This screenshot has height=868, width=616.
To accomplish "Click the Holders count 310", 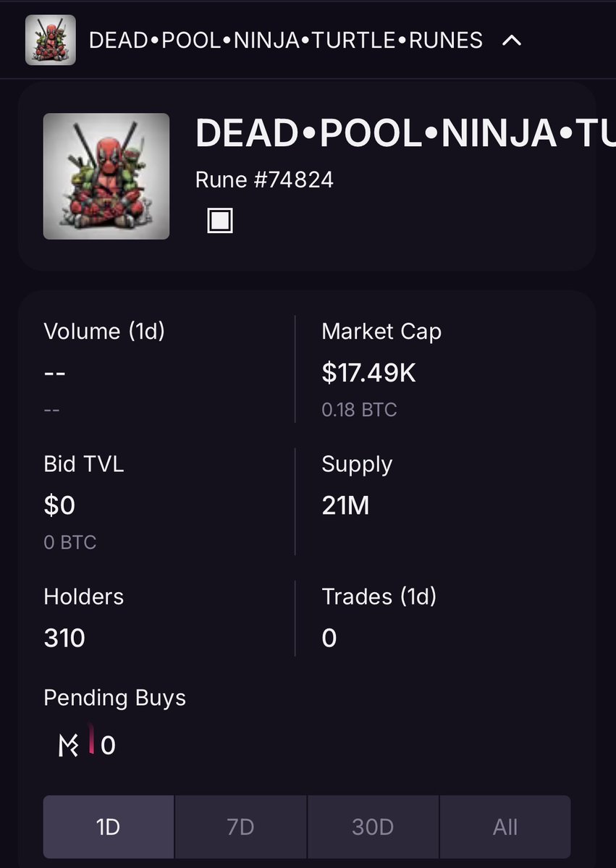I will (64, 638).
